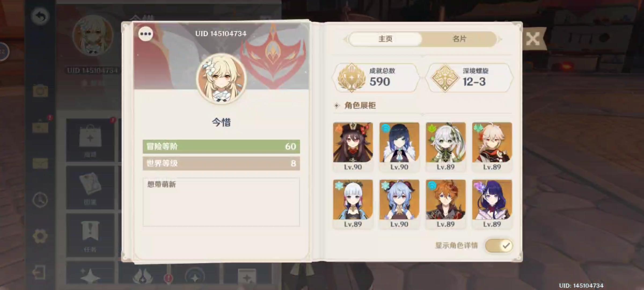Select Hu Tao Lv.90 character portrait
Viewport: 644px width, 290px height.
[x=353, y=146]
